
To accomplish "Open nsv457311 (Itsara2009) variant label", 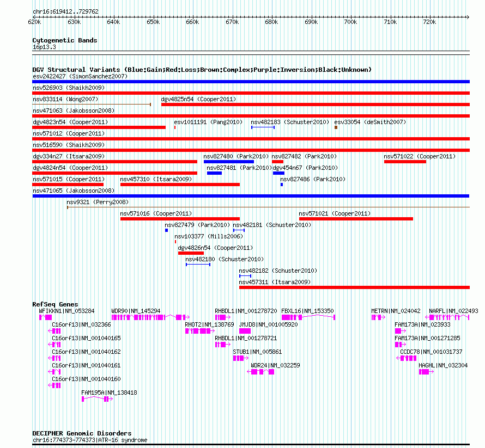I will coord(275,282).
